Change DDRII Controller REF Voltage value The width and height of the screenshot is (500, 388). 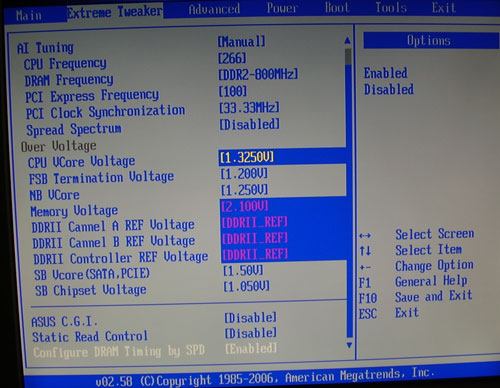tap(255, 255)
